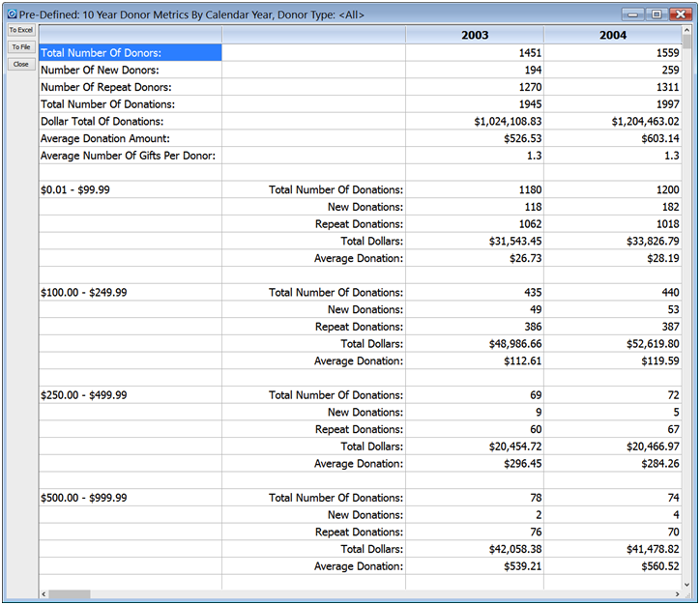The image size is (700, 605).
Task: Click the 386 repeat donations cell
Action: point(475,327)
